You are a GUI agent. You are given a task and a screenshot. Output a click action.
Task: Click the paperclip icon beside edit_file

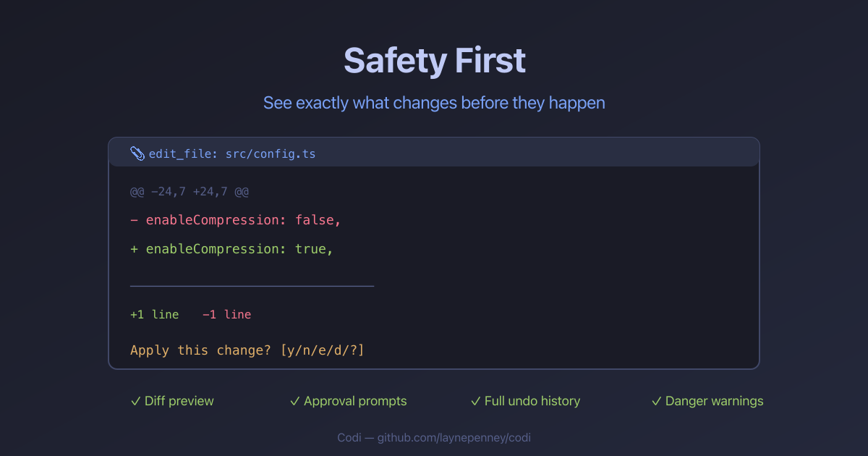[137, 153]
